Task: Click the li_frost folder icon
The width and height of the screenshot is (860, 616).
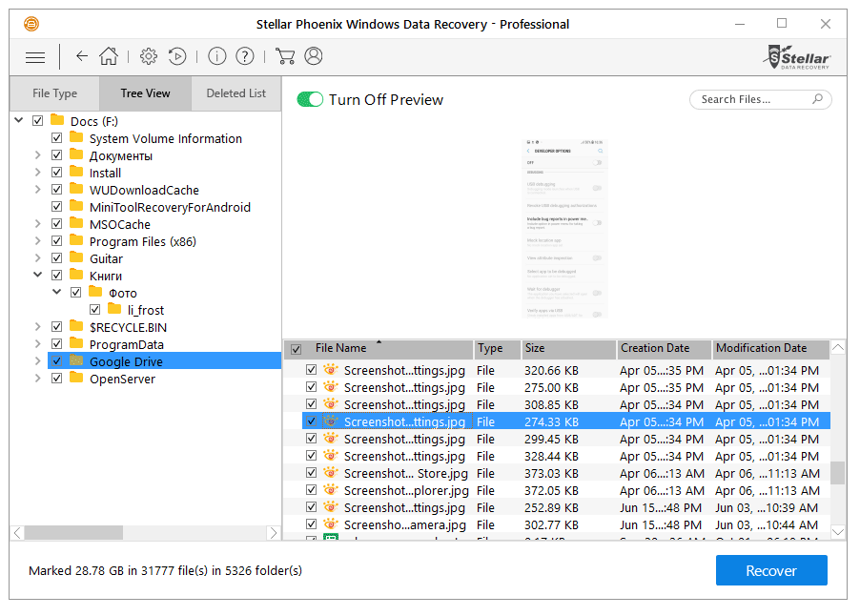Action: point(114,309)
